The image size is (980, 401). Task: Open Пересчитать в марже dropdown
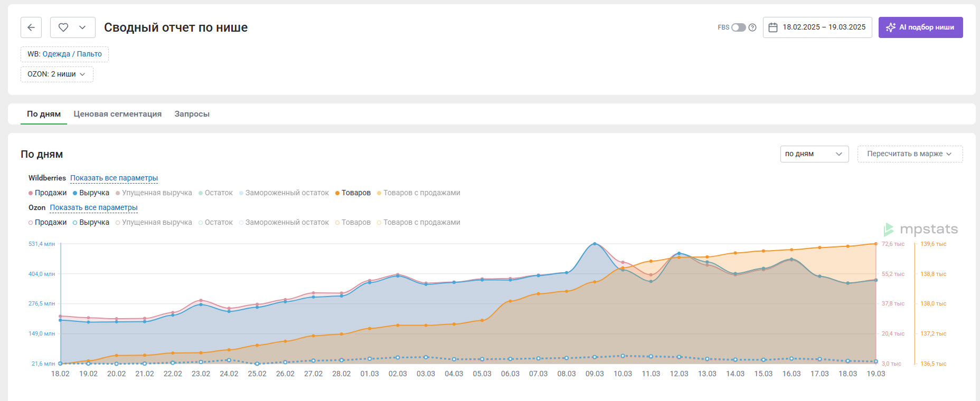(909, 154)
